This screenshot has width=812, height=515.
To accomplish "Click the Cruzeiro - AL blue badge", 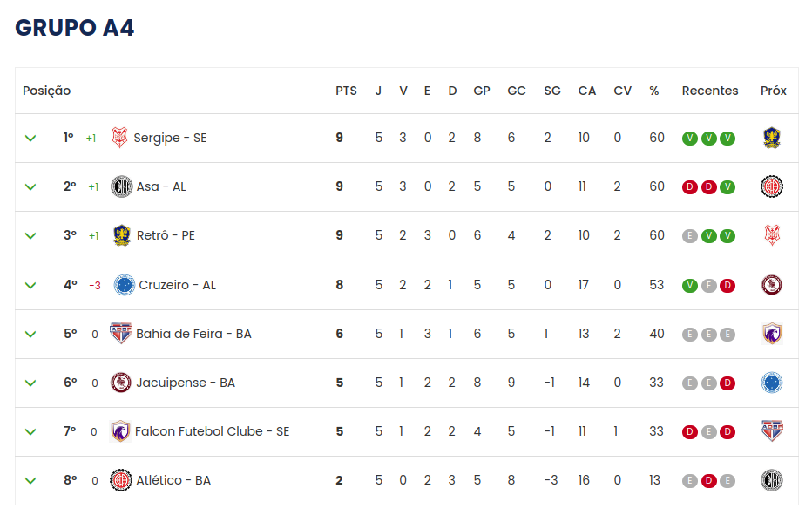I will [x=125, y=285].
